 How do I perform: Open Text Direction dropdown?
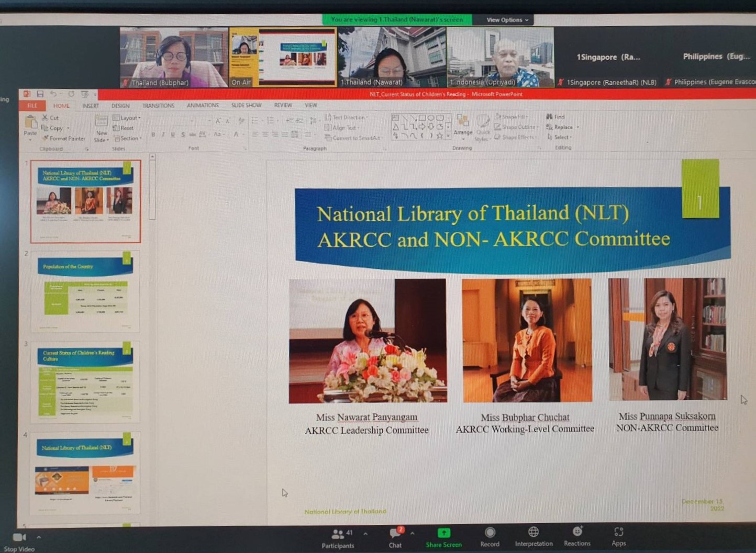tap(347, 117)
